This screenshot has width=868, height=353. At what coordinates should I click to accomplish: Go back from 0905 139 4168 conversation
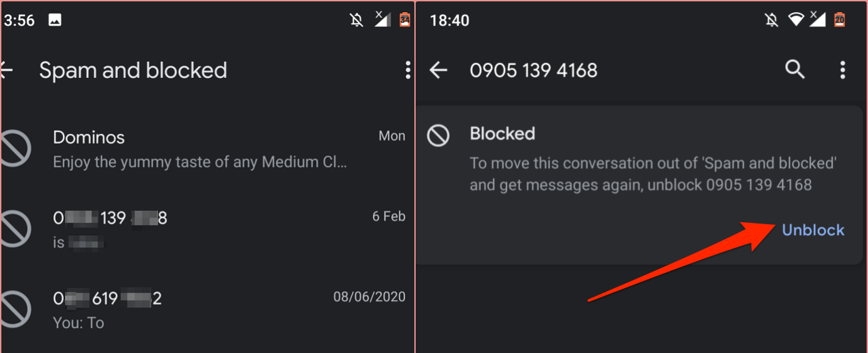pos(439,70)
